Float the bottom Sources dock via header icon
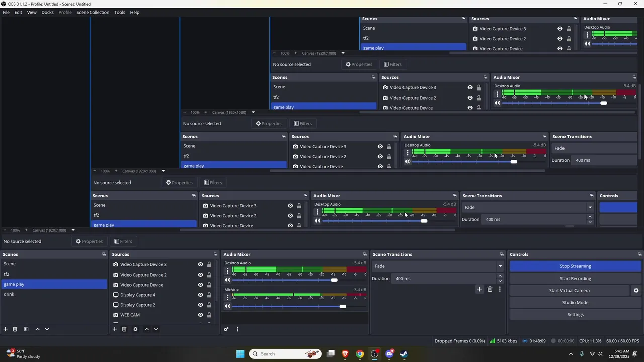Screen dimensions: 644x362 coord(215,254)
